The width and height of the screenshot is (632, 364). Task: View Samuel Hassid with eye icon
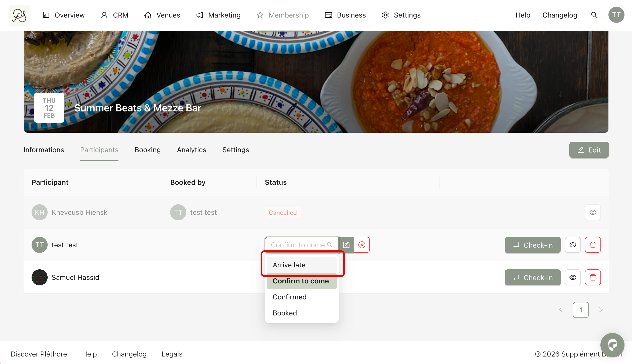[573, 277]
